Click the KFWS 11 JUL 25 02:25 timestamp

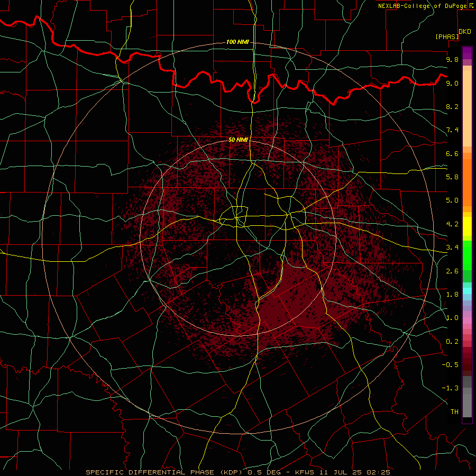click(342, 472)
